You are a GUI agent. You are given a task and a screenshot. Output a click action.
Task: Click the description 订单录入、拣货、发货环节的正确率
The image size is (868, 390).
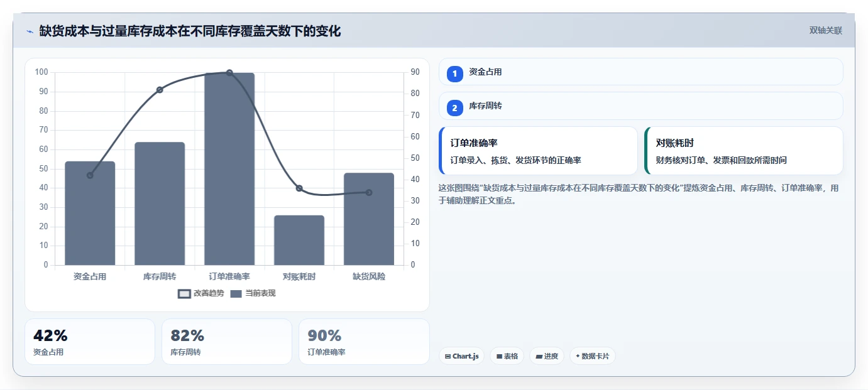(515, 160)
